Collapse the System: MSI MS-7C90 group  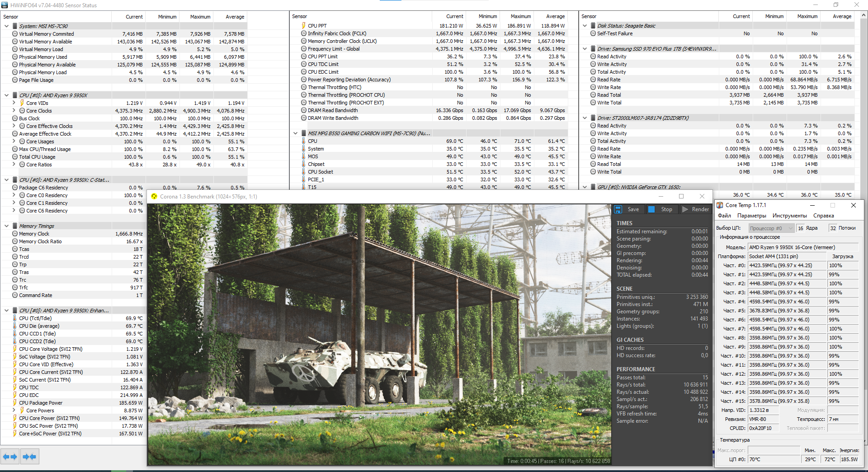tap(6, 26)
